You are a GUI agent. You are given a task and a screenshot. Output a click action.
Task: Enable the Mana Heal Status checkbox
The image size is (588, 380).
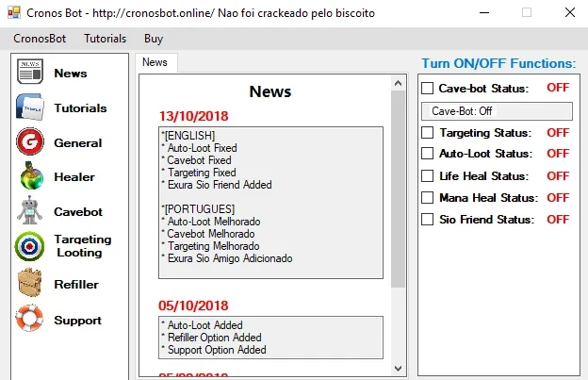[427, 197]
